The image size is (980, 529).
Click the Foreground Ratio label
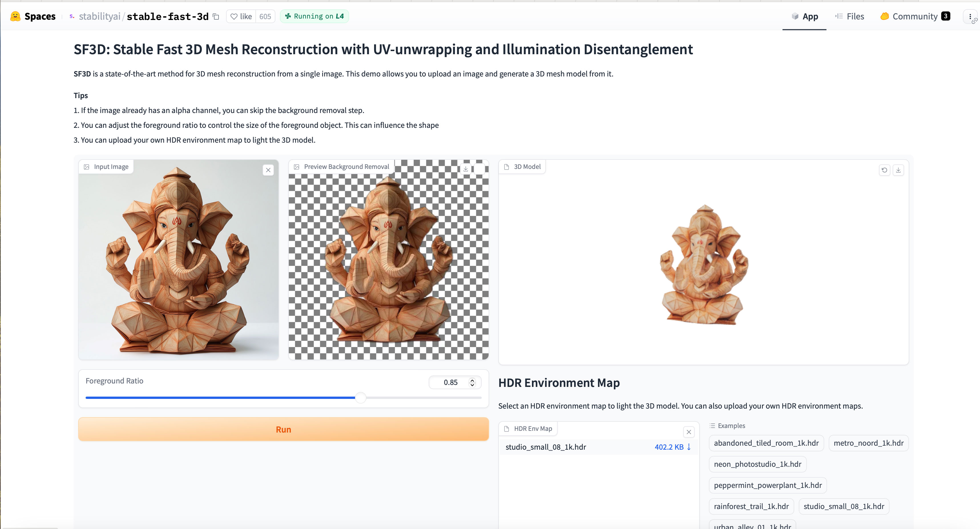114,381
